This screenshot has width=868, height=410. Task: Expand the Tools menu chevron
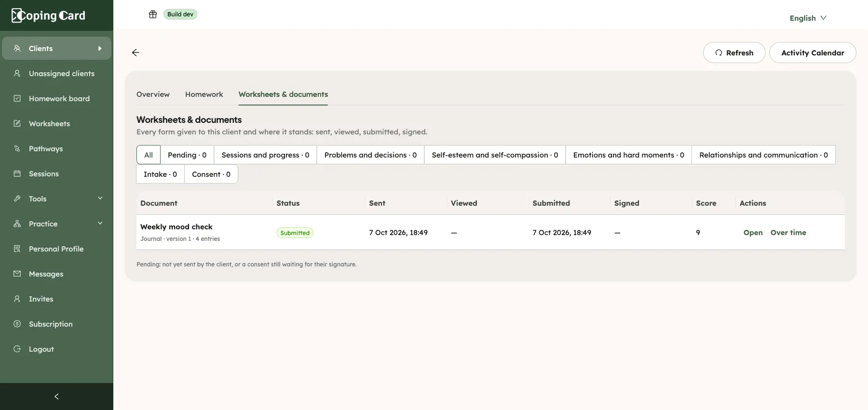point(100,198)
